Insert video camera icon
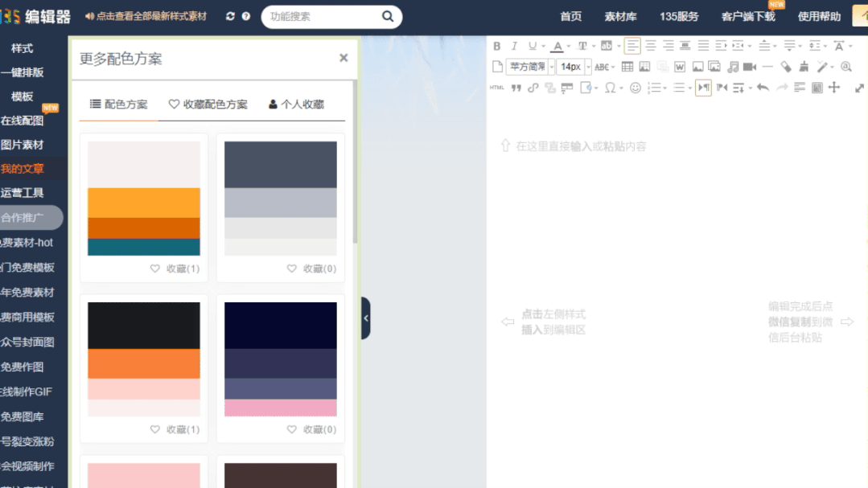The image size is (868, 488). (750, 67)
